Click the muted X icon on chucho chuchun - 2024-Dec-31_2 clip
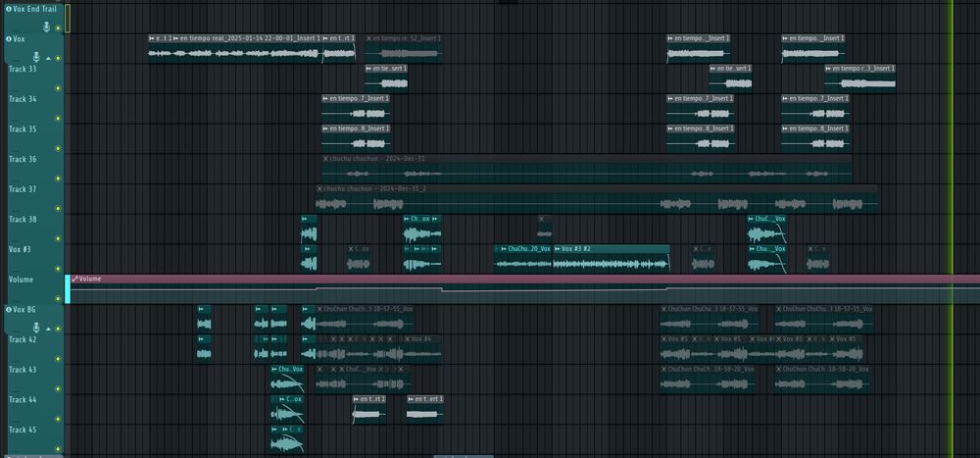The width and height of the screenshot is (980, 458). [319, 188]
